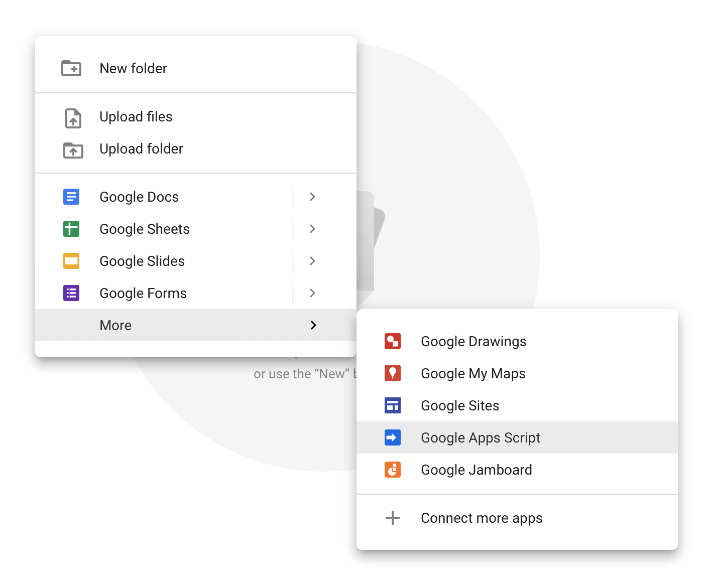The height and width of the screenshot is (588, 708).
Task: Click the Google Apps Script arrow icon
Action: pos(393,437)
